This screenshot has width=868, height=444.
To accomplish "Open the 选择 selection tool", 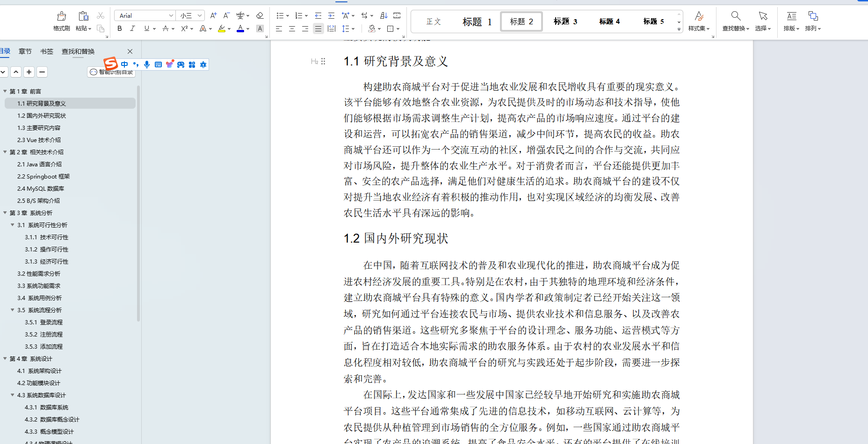I will (x=763, y=21).
